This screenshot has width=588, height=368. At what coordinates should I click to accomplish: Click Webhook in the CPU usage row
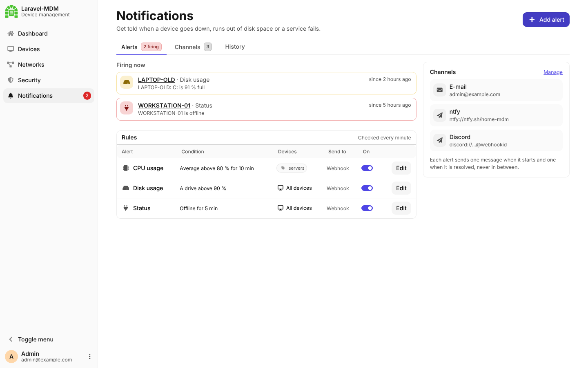tap(338, 168)
